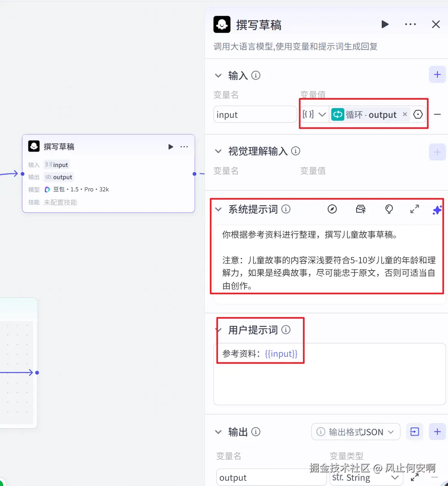Expand the system prompt editor fullscreen
Screen dimensions: 448x486
point(415,209)
